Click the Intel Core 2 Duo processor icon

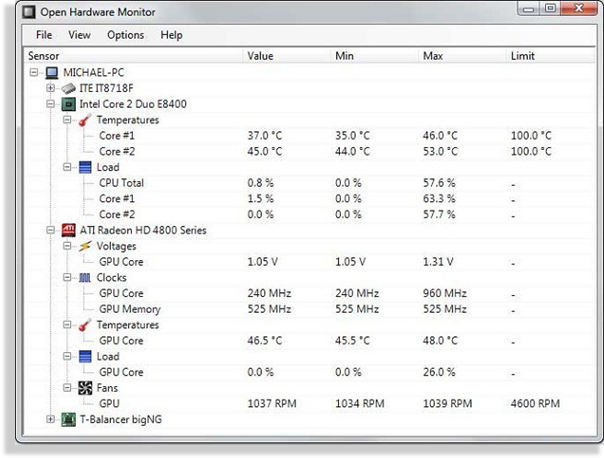click(69, 104)
